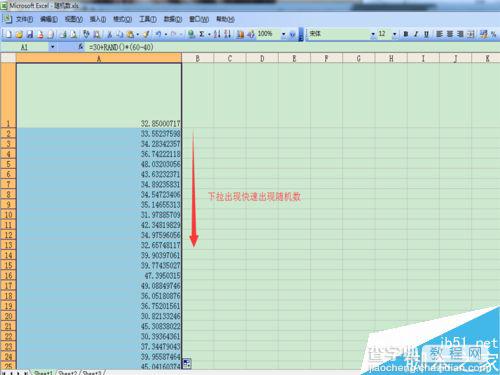The image size is (500, 375).
Task: Click the Auto Fill Options button
Action: point(187,363)
